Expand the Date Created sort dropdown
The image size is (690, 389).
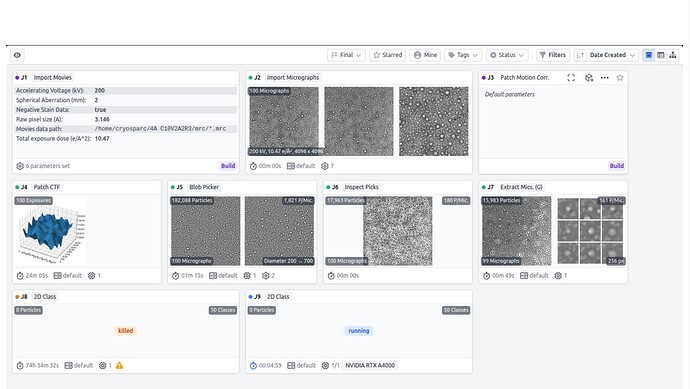click(612, 55)
